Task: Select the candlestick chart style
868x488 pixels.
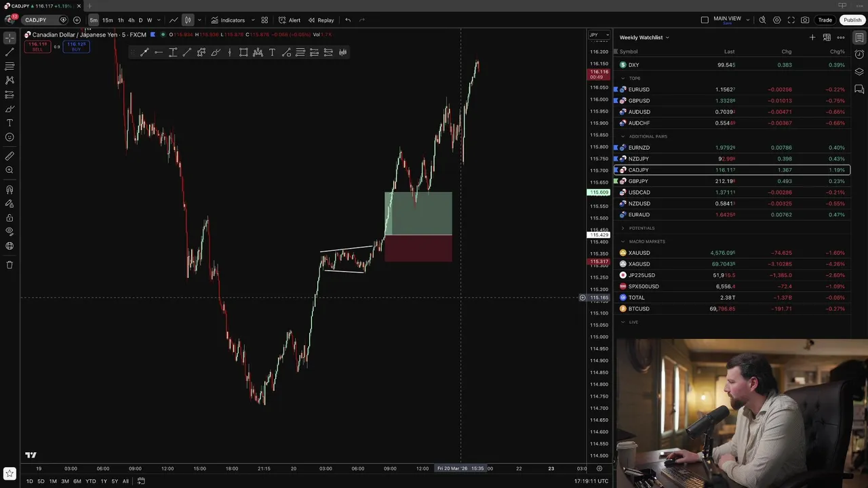Action: pyautogui.click(x=188, y=20)
